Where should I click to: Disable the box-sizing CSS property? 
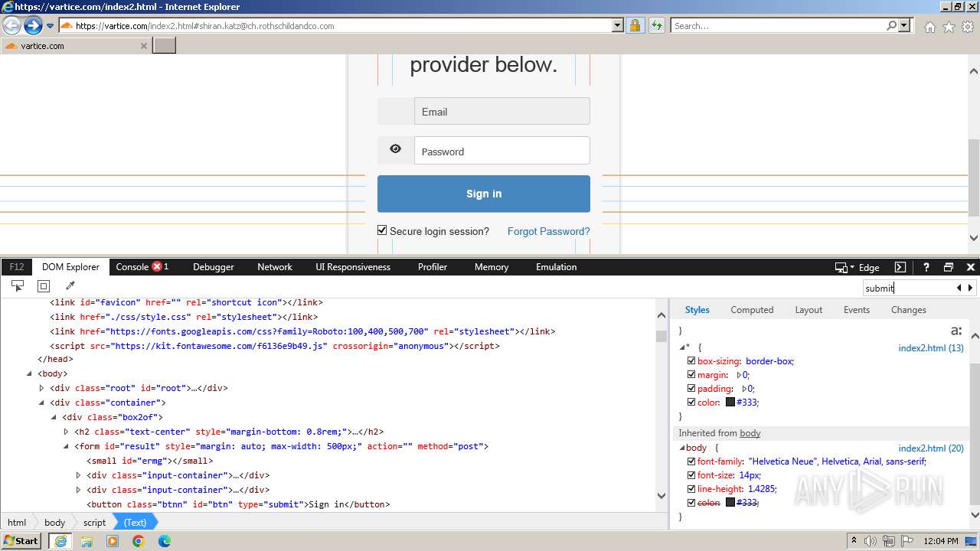pos(691,361)
